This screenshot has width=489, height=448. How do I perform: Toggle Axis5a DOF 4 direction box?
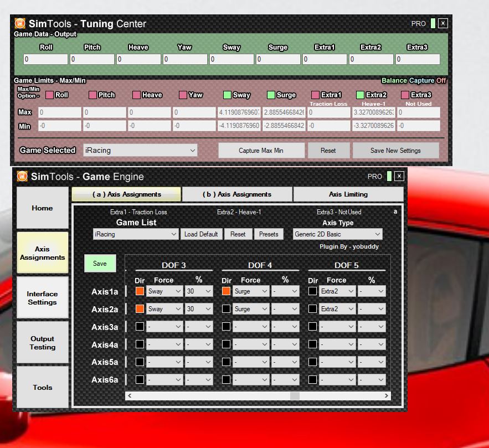[x=226, y=362]
